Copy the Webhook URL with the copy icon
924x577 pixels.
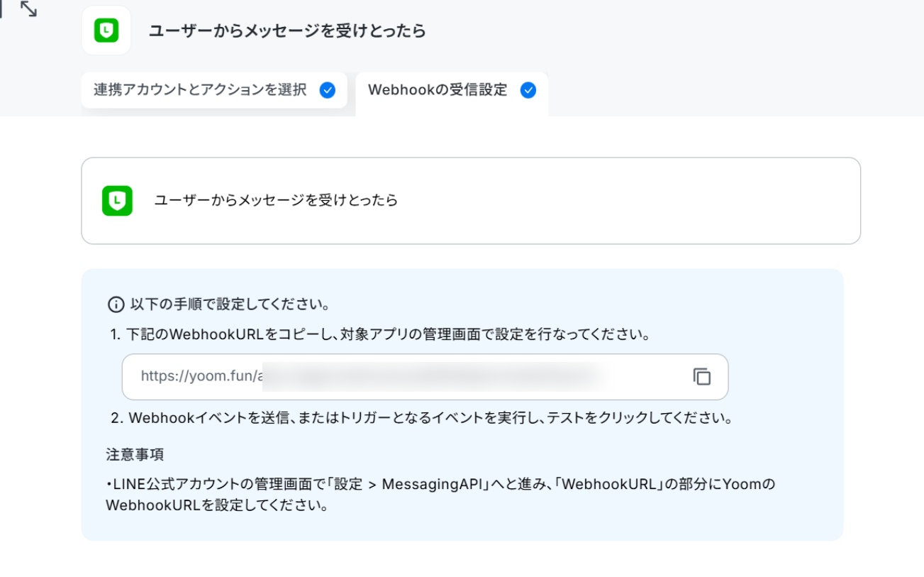[x=701, y=376]
